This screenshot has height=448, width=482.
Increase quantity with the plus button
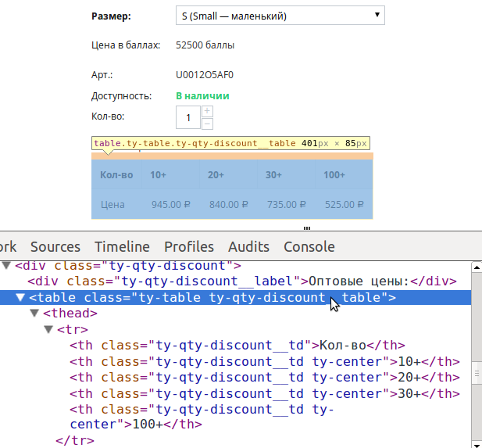coord(207,111)
